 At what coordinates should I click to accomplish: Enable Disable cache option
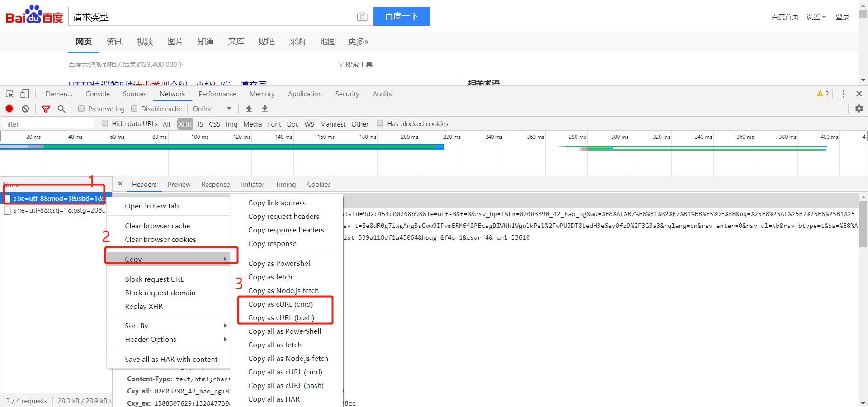coord(134,109)
